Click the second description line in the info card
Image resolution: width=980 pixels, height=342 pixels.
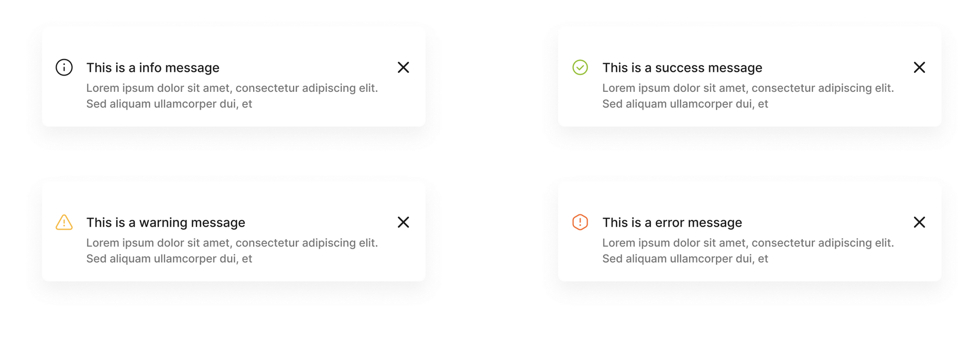click(x=169, y=104)
